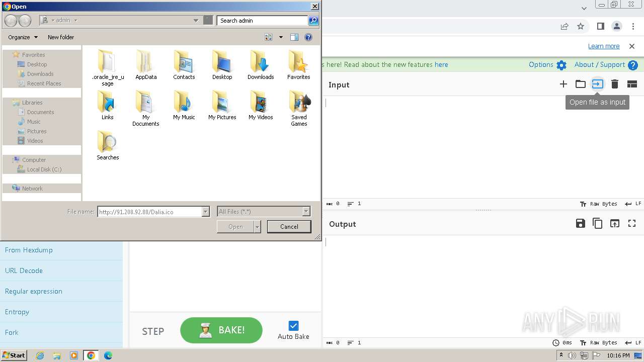Select Desktop under Favorites

[x=32, y=64]
